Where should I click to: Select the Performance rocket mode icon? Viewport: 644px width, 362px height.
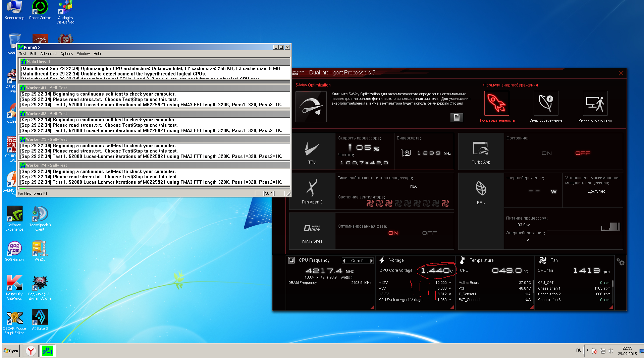click(x=496, y=103)
